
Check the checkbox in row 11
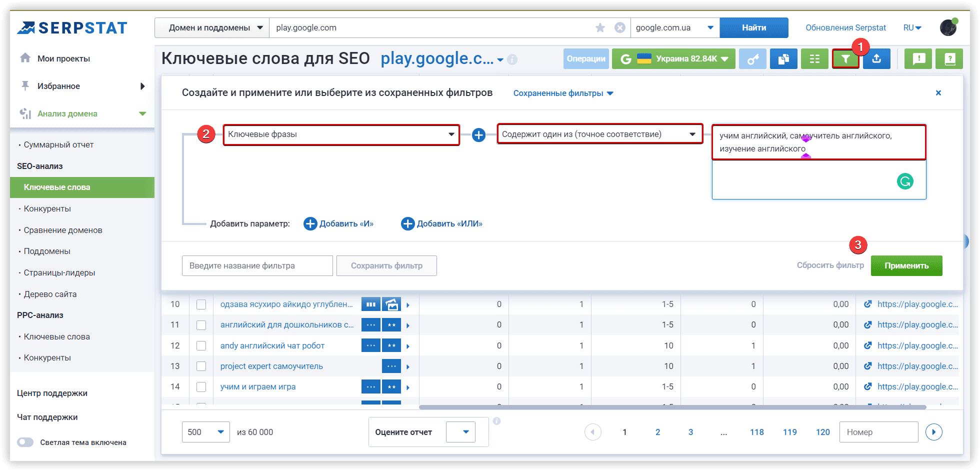(x=201, y=325)
